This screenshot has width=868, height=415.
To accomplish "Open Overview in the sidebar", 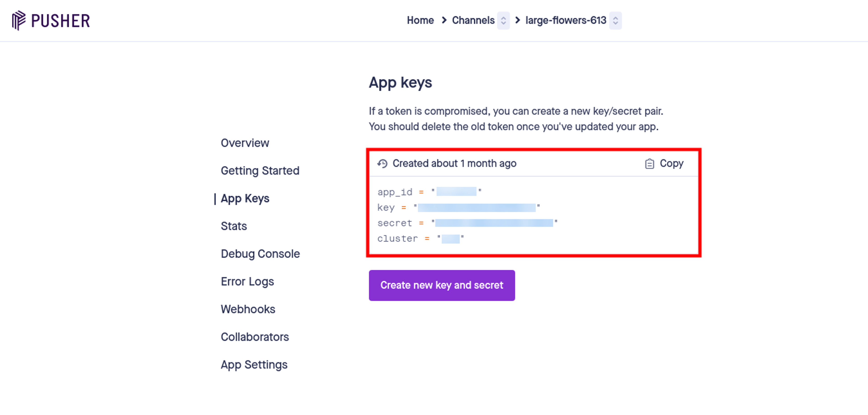I will click(x=245, y=143).
